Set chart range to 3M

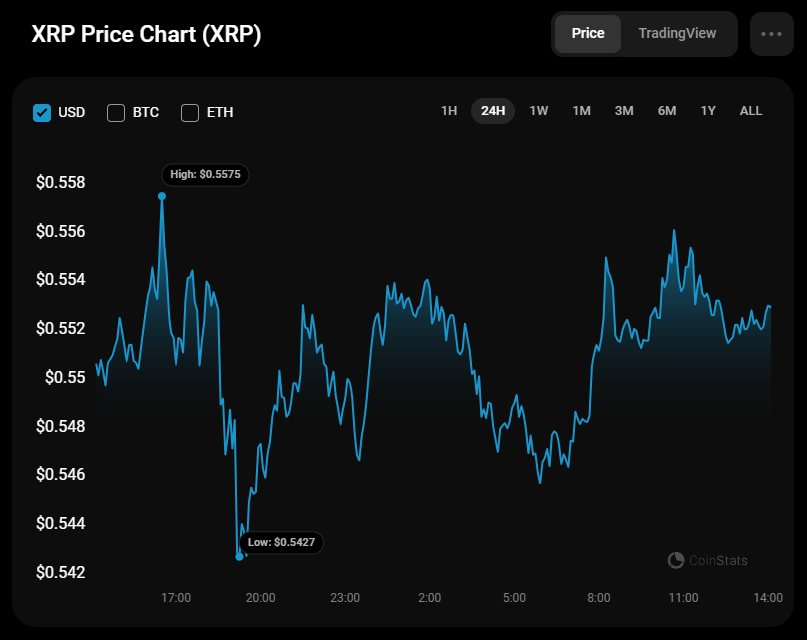(x=624, y=111)
